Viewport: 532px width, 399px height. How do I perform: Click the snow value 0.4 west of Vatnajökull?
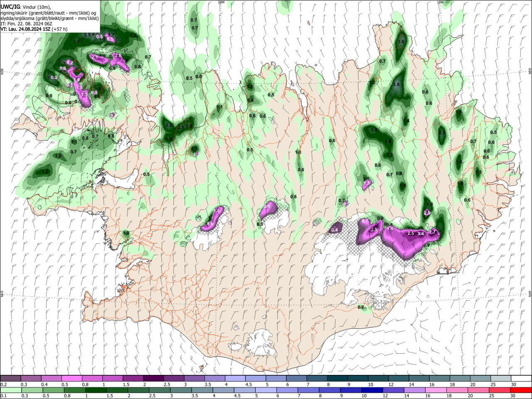pyautogui.click(x=335, y=229)
